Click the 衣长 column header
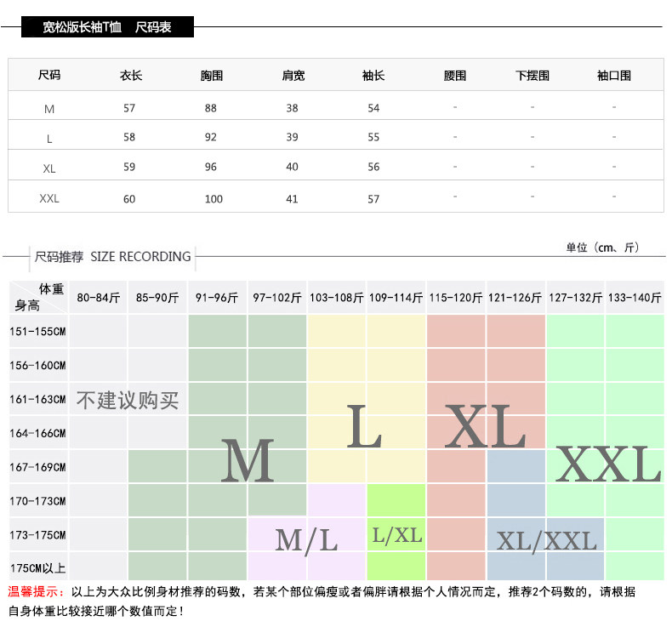This screenshot has height=627, width=672. pyautogui.click(x=131, y=76)
